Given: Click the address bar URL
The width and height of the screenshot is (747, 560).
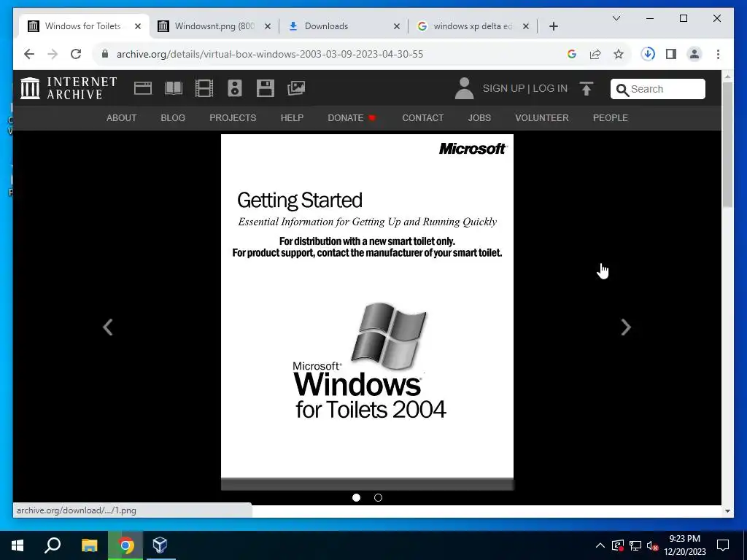Looking at the screenshot, I should 270,54.
